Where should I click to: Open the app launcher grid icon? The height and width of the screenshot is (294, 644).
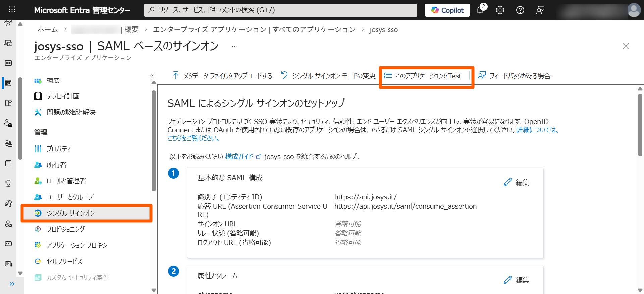pos(12,10)
